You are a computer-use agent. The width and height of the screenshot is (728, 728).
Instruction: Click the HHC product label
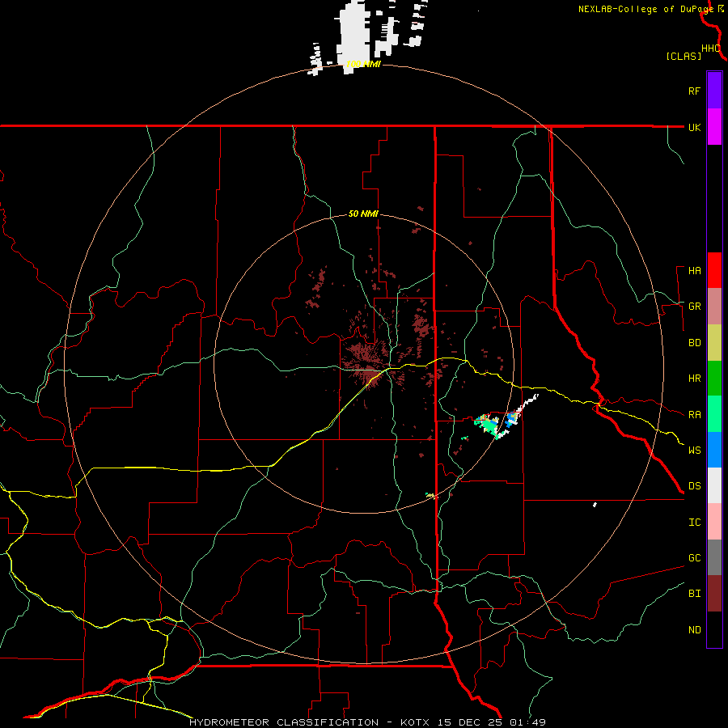710,49
